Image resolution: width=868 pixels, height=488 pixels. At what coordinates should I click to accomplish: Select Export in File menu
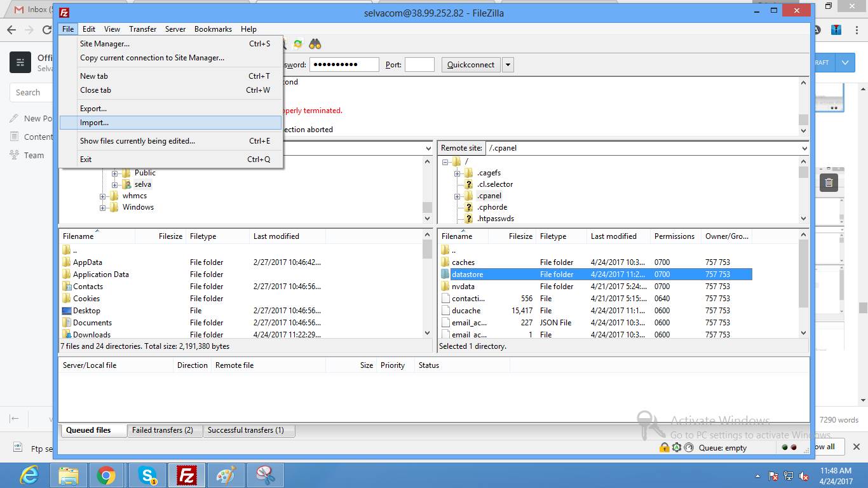pyautogui.click(x=170, y=109)
